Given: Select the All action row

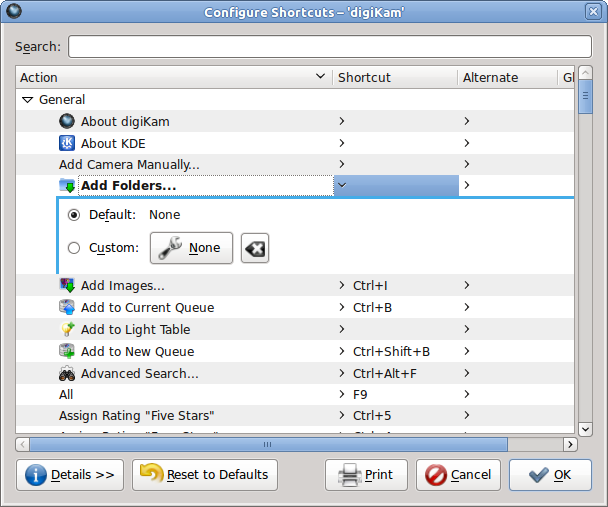Looking at the screenshot, I should pos(295,395).
